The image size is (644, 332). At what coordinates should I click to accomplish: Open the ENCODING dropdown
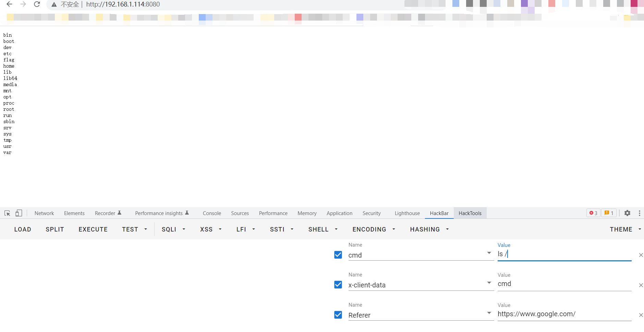(x=374, y=229)
